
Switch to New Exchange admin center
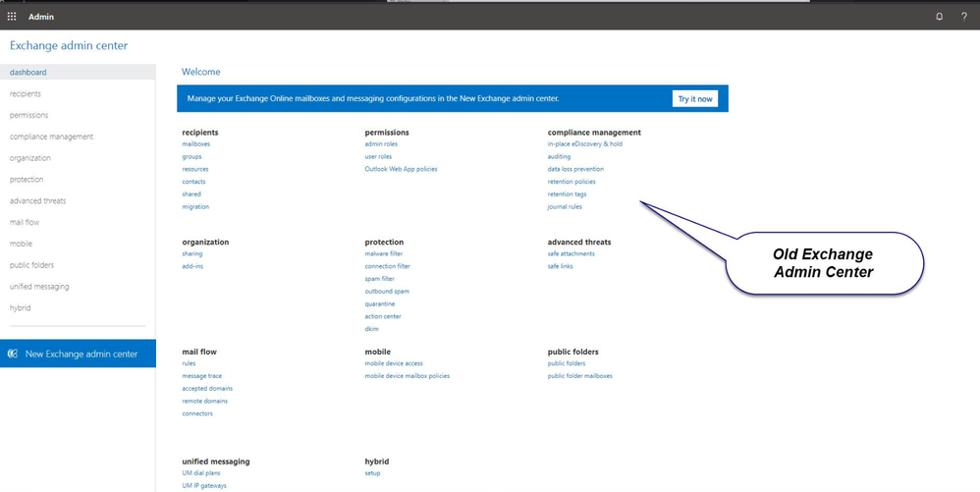78,354
